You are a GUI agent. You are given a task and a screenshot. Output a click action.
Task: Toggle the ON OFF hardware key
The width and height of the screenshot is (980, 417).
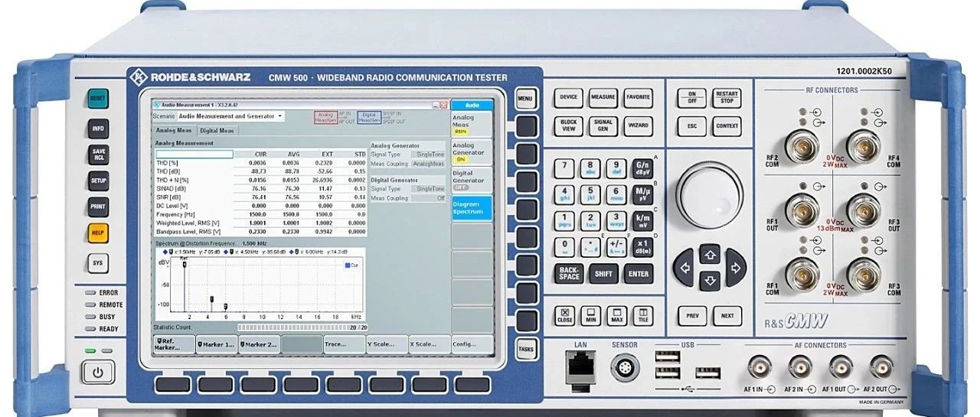692,97
